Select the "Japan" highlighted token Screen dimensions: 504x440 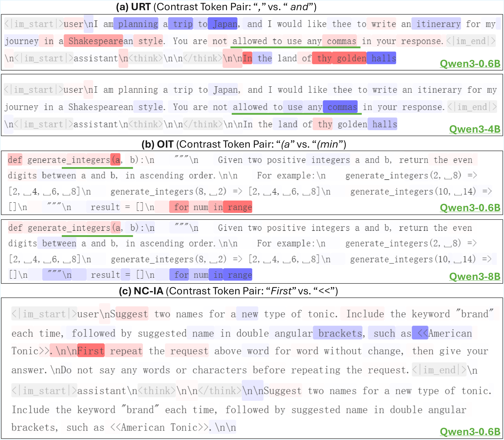[x=223, y=24]
